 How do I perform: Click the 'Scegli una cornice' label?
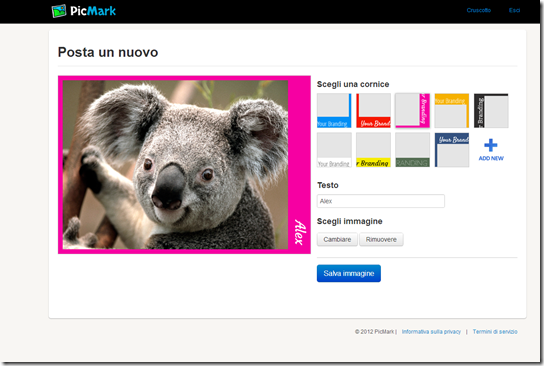(353, 84)
